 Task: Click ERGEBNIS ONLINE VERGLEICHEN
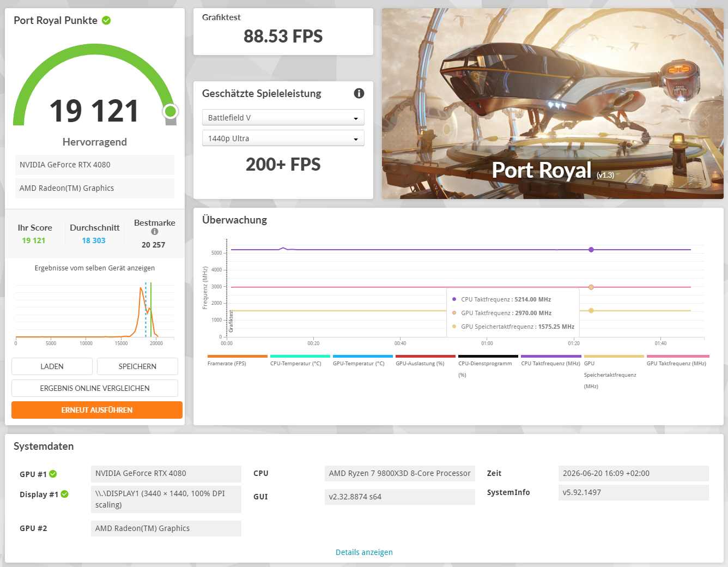[95, 388]
